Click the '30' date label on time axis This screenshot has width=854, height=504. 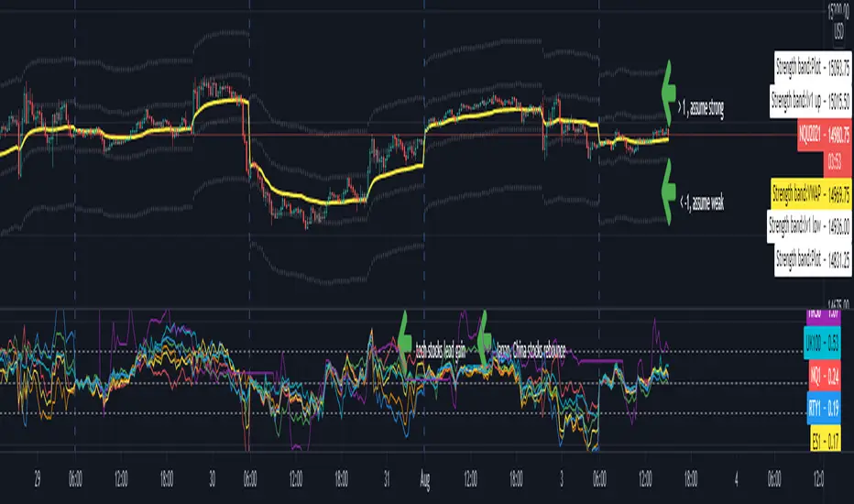212,478
